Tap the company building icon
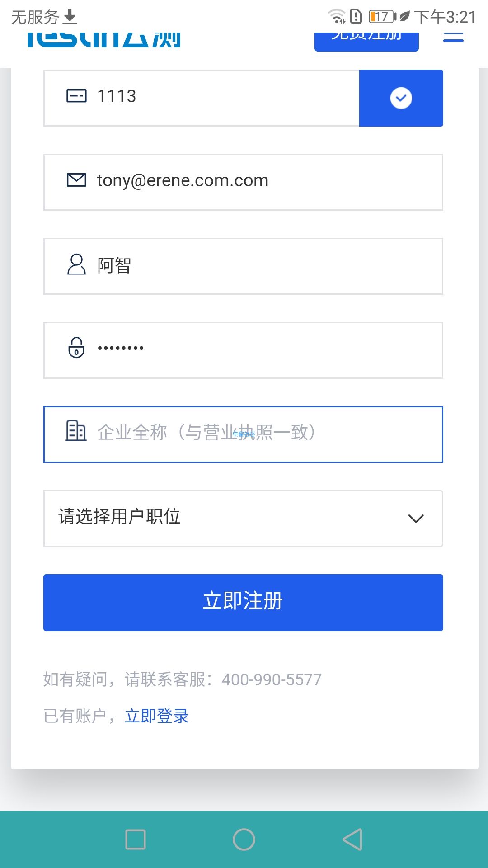This screenshot has width=488, height=868. click(x=76, y=430)
